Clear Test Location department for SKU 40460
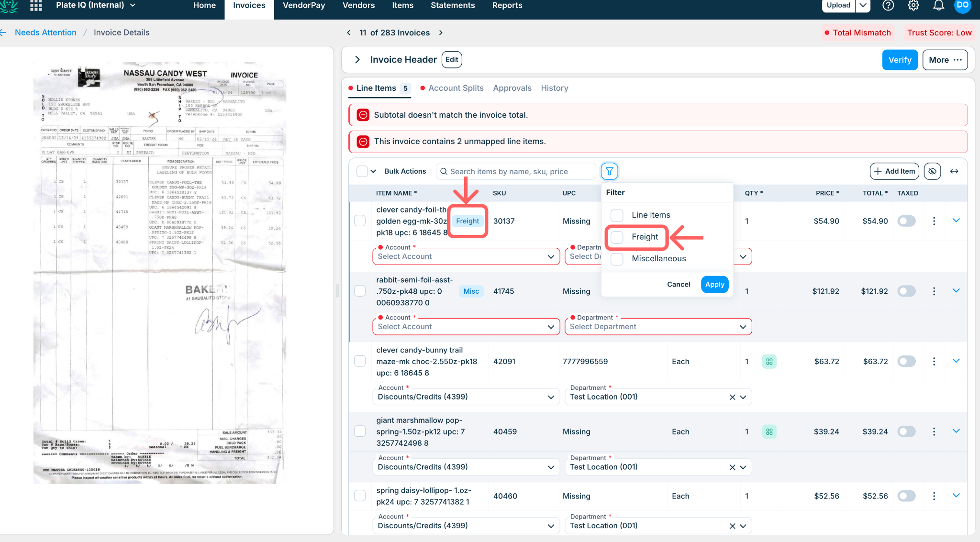The width and height of the screenshot is (980, 542). pyautogui.click(x=732, y=526)
